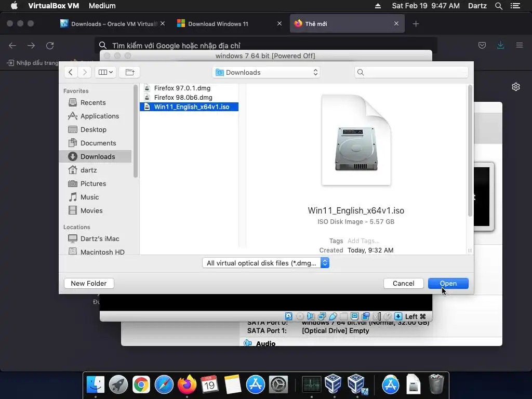
Task: Select the Firefox 97.0.1.dmg file
Action: click(x=189, y=88)
